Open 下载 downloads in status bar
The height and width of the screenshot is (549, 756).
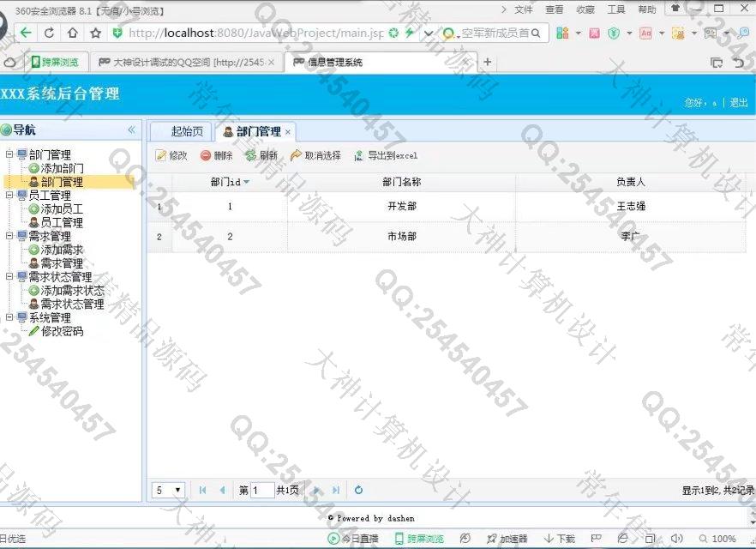click(x=560, y=539)
